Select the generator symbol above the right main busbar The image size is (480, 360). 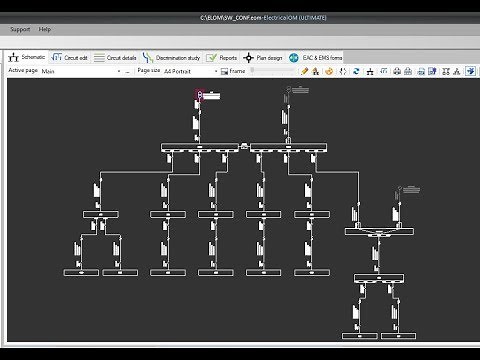click(x=288, y=89)
